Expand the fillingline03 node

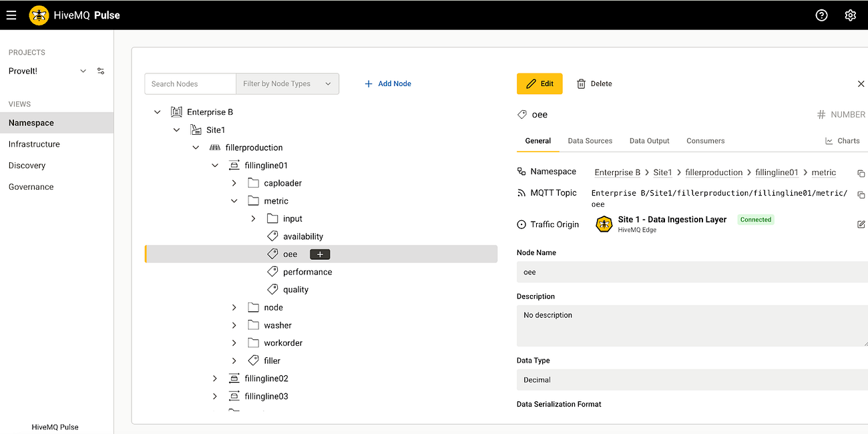tap(215, 396)
